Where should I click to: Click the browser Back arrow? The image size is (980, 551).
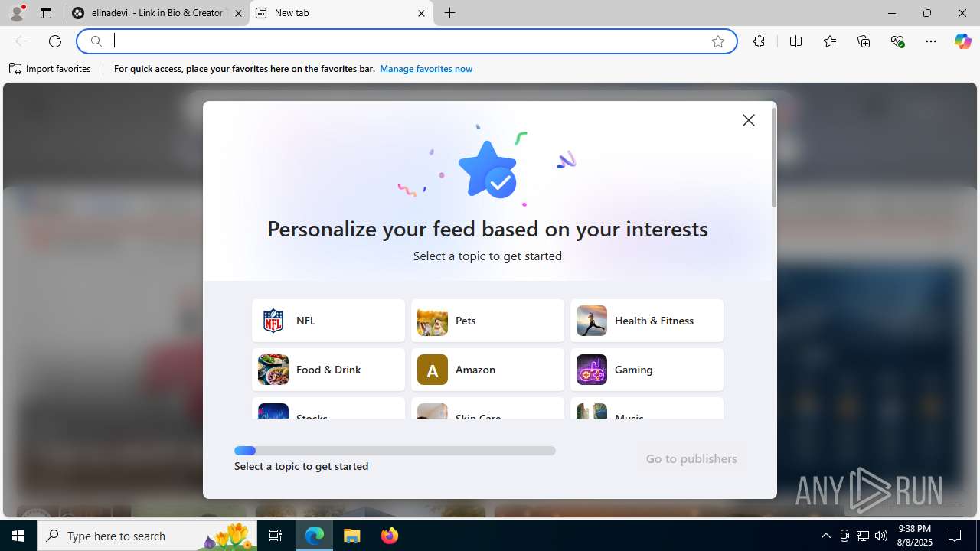[21, 41]
